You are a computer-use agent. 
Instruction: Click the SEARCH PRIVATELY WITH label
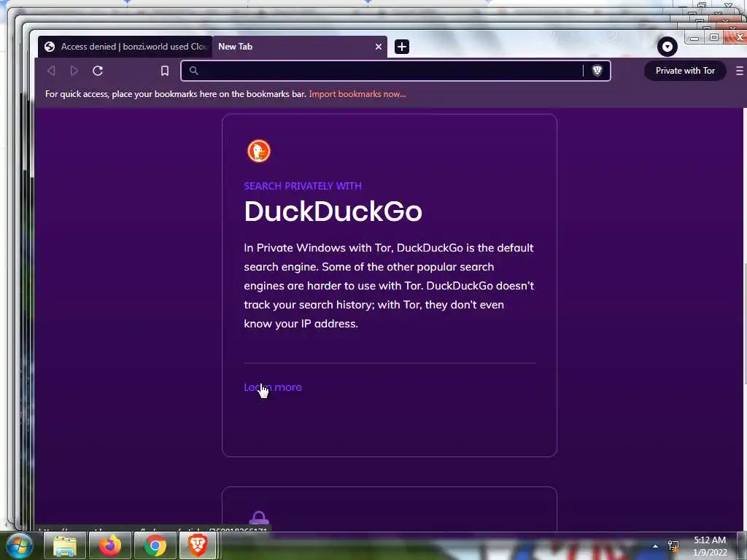(x=303, y=186)
